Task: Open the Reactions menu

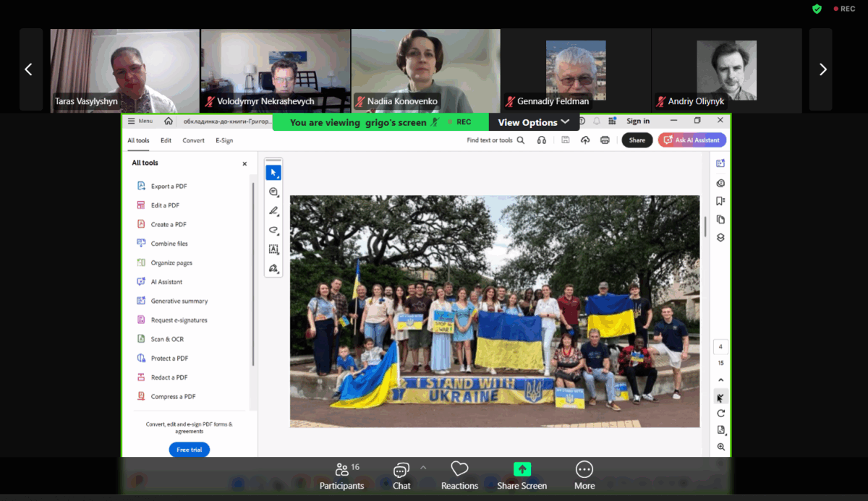Action: [x=459, y=476]
